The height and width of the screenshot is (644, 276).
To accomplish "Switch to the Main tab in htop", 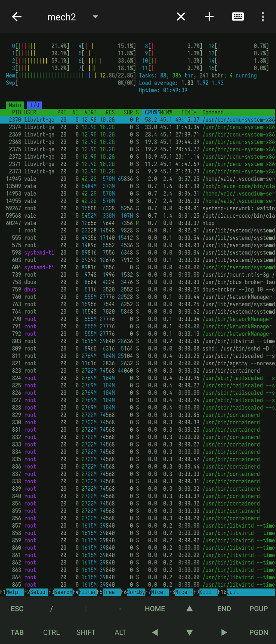I will [x=15, y=105].
